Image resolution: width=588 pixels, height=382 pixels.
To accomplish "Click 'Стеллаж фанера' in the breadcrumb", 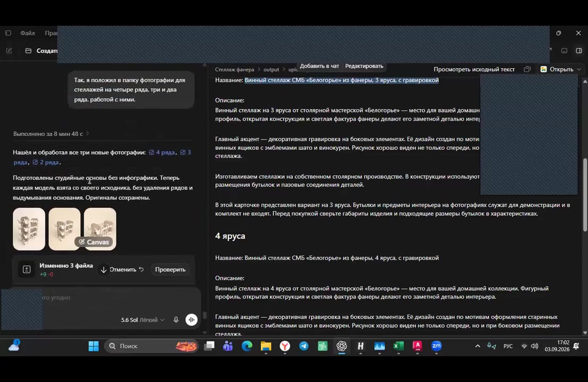I will click(x=235, y=70).
